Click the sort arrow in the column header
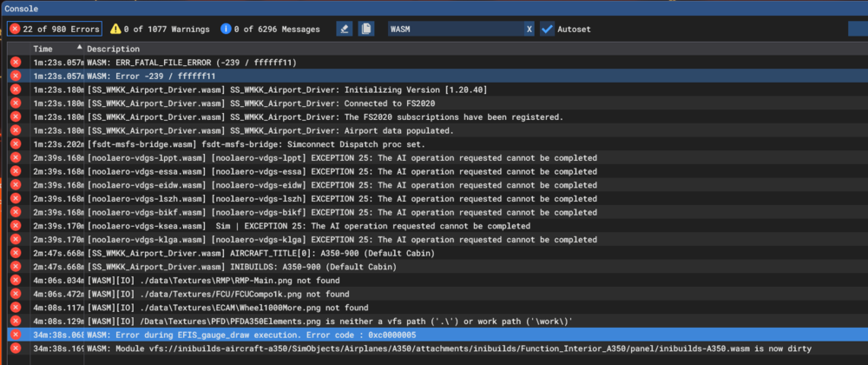 point(80,48)
